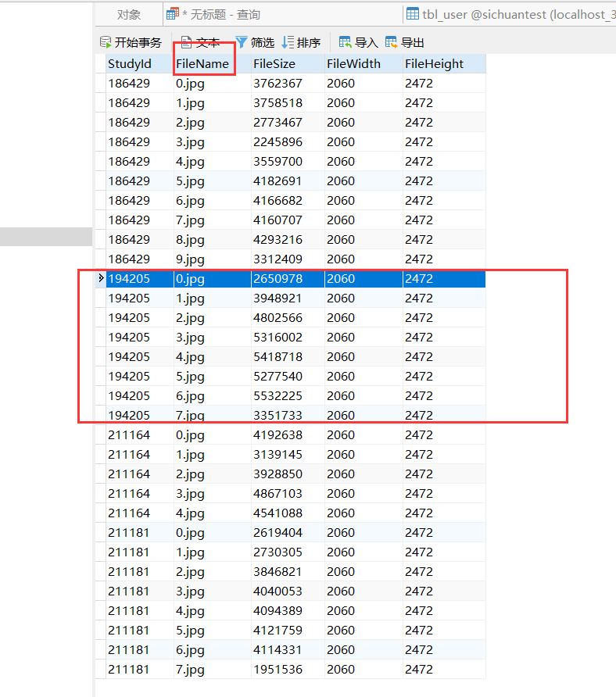The width and height of the screenshot is (616, 697).
Task: Click the Text (文本) view icon
Action: tap(187, 42)
